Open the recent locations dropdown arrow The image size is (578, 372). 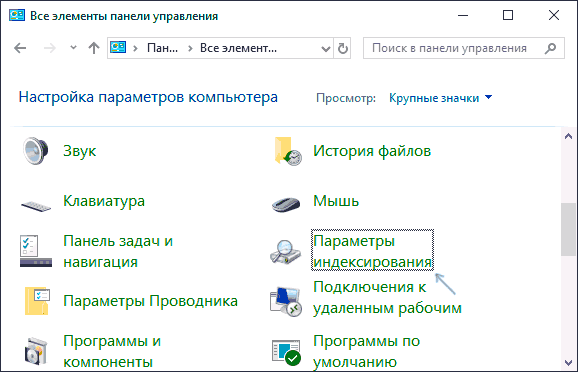click(x=73, y=48)
